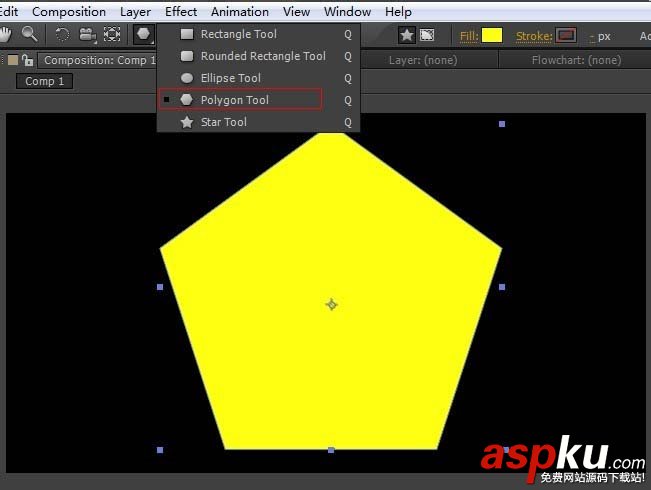Select the Pan Behind anchor point tool

112,34
